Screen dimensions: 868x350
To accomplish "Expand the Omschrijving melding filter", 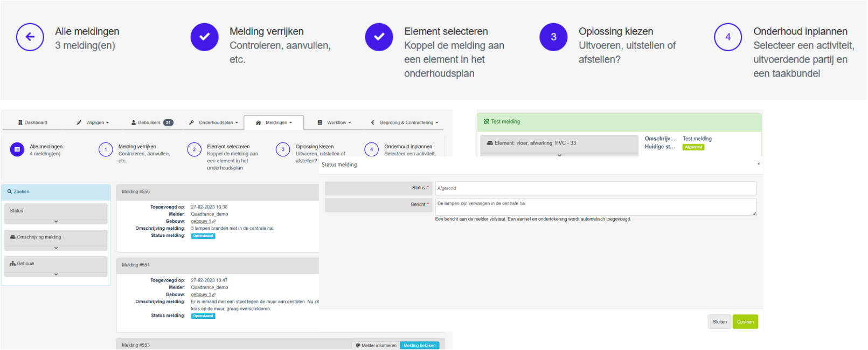I will (56, 248).
